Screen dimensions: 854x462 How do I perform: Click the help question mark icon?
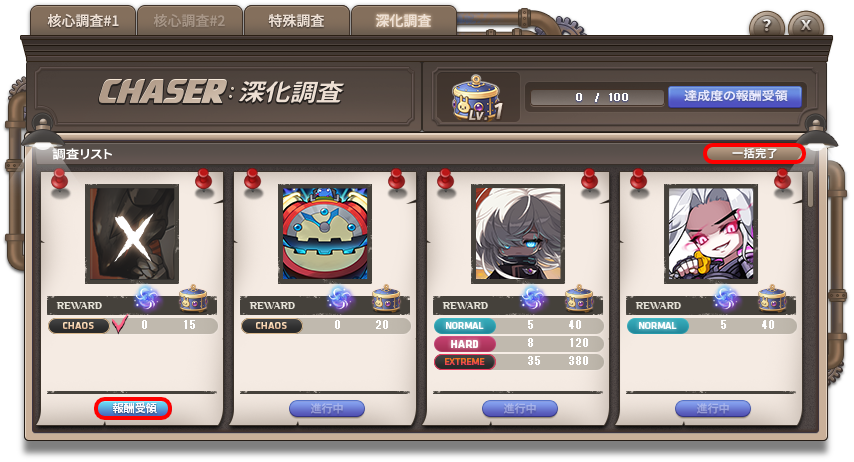(x=767, y=25)
